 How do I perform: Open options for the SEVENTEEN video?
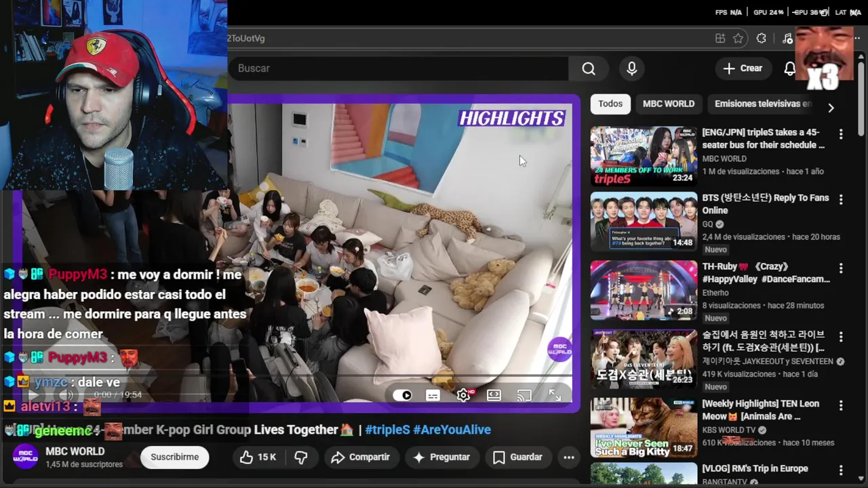(x=841, y=337)
